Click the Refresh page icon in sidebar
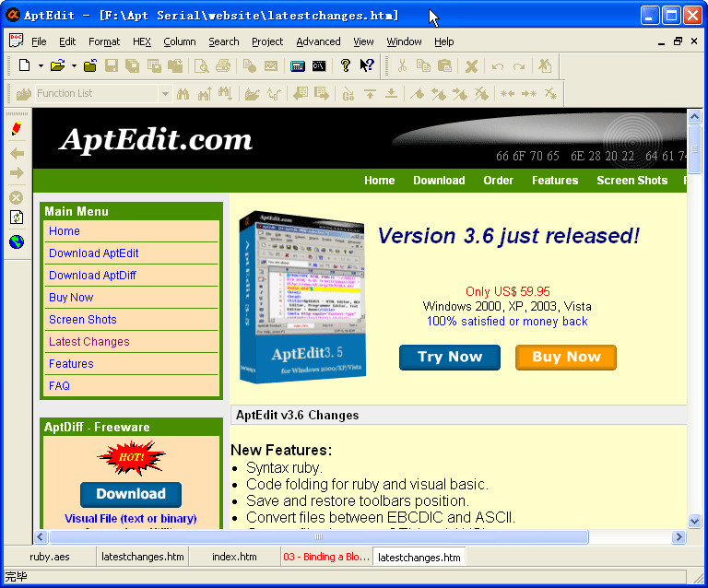This screenshot has width=708, height=588. (x=17, y=218)
